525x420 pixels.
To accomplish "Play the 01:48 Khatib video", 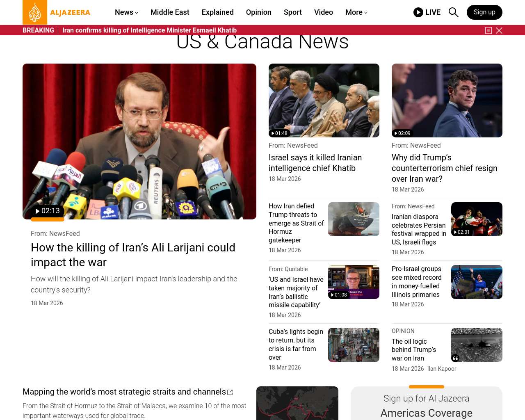I will (279, 133).
